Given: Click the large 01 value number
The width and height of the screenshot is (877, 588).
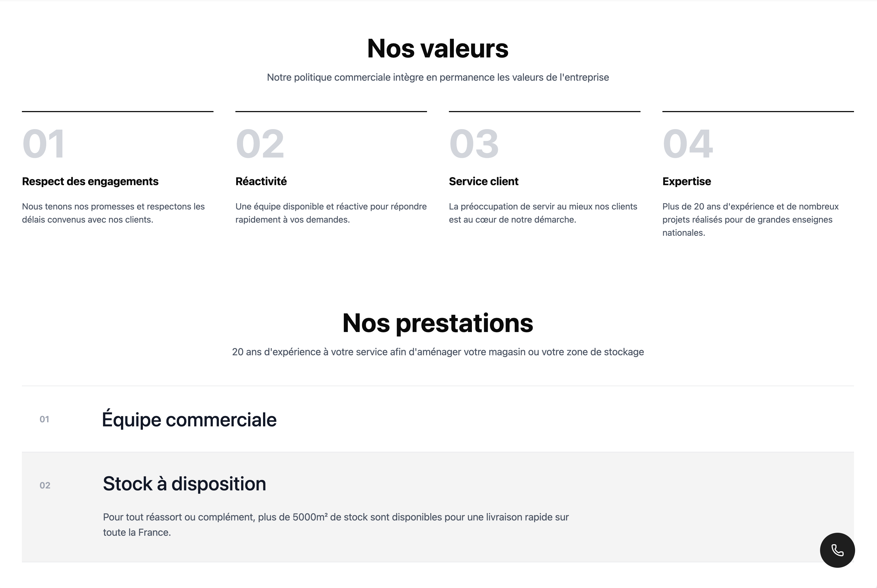Looking at the screenshot, I should (x=44, y=144).
